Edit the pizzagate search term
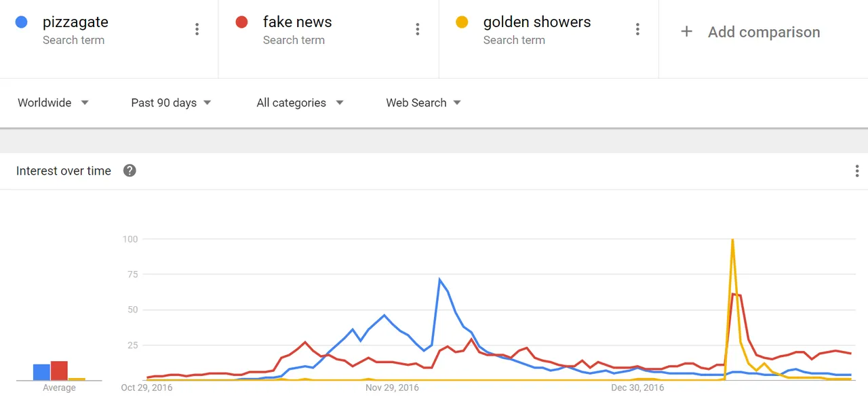 [x=75, y=22]
